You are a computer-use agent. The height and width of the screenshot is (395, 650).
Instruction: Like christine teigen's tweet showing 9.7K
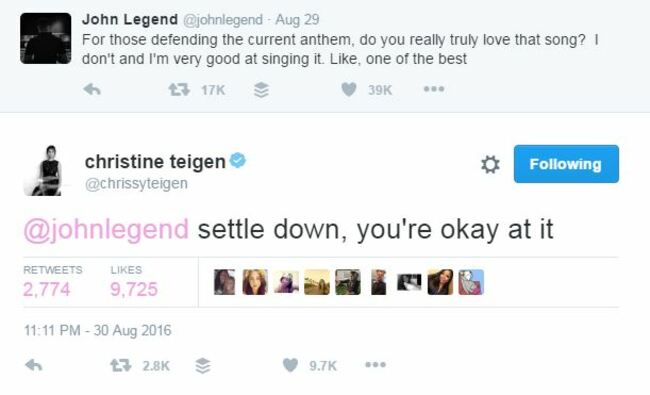tap(290, 366)
